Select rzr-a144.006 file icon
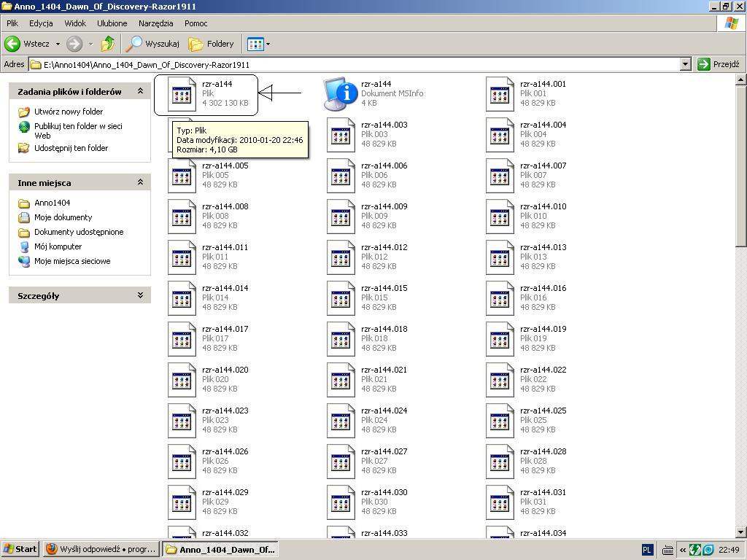 pos(341,176)
